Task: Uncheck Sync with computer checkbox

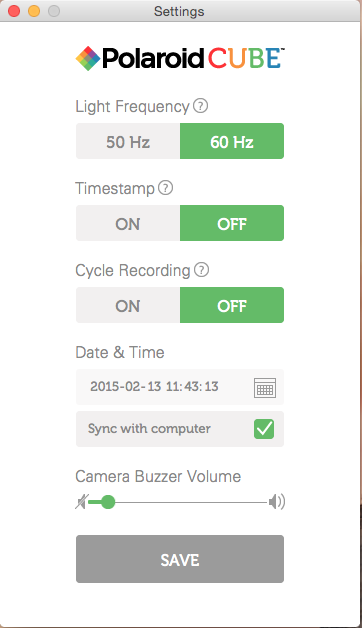Action: coord(264,429)
